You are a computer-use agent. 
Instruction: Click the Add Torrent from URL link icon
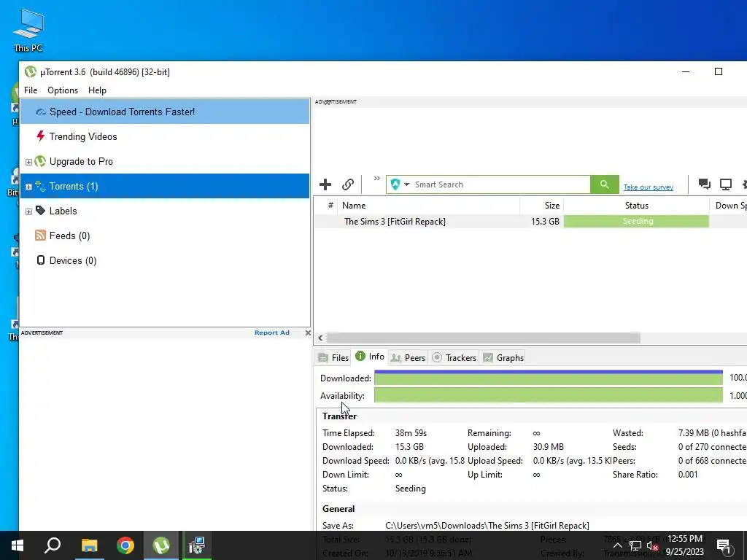click(348, 184)
